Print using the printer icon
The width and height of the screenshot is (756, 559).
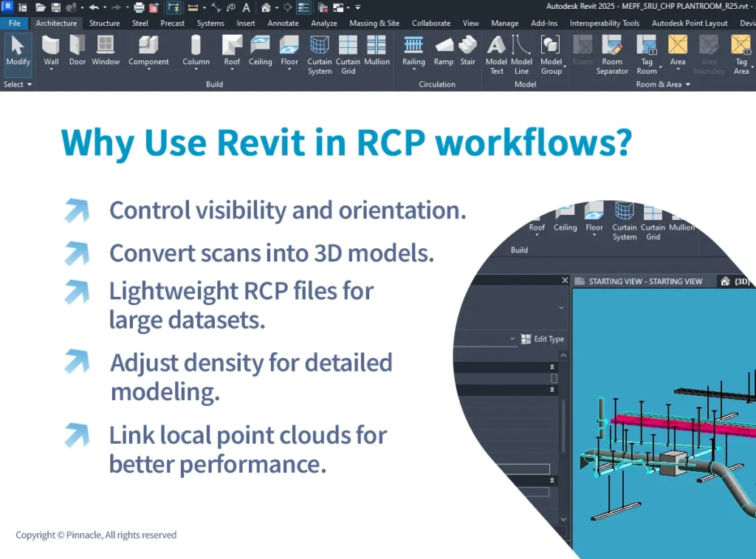click(x=139, y=7)
